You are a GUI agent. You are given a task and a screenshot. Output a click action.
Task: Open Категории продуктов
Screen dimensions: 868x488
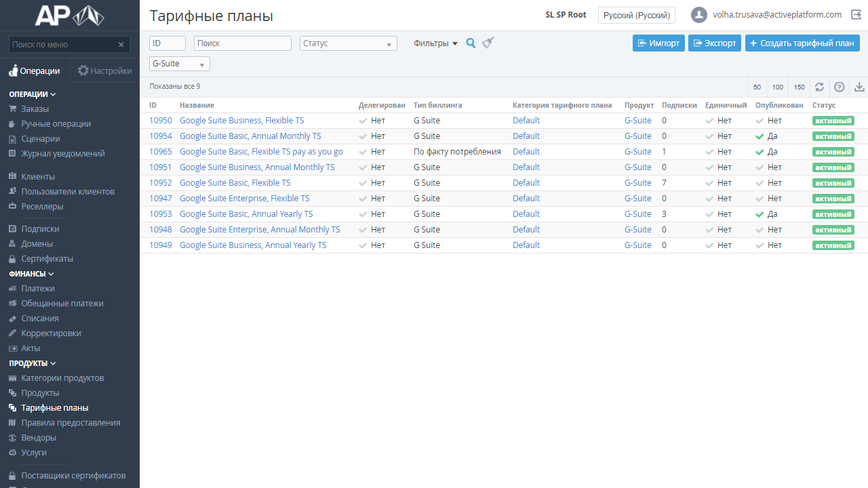(x=62, y=378)
